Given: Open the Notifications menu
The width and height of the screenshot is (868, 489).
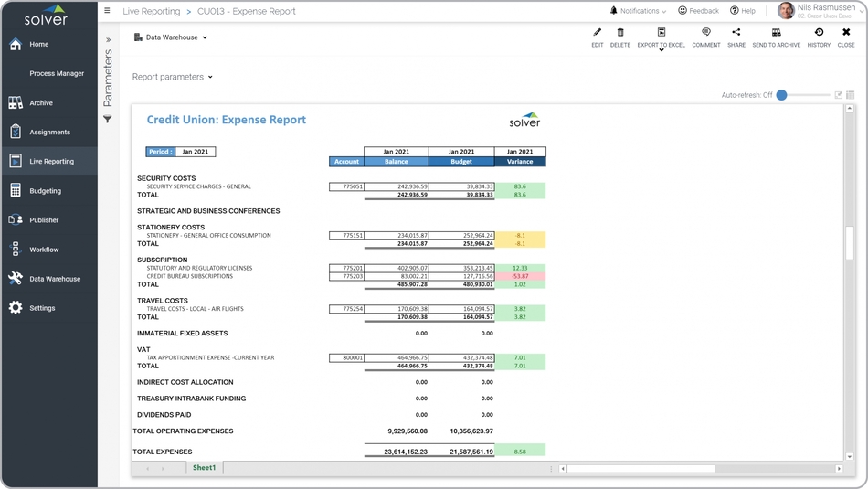Looking at the screenshot, I should coord(638,11).
